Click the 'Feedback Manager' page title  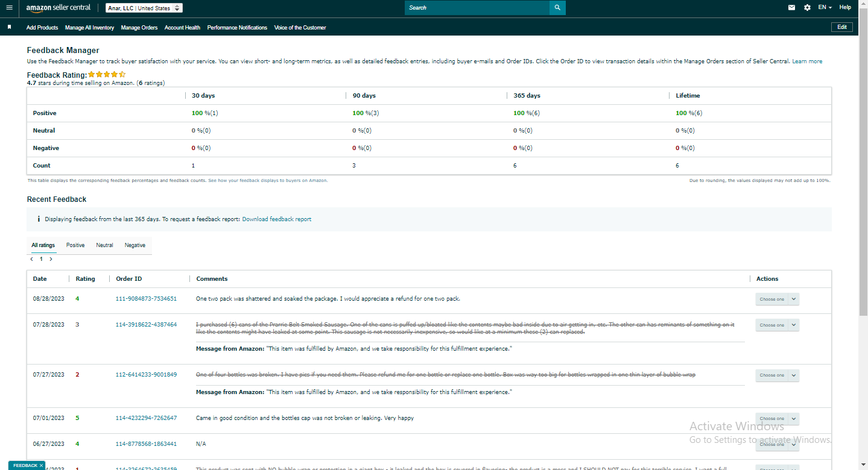point(63,51)
